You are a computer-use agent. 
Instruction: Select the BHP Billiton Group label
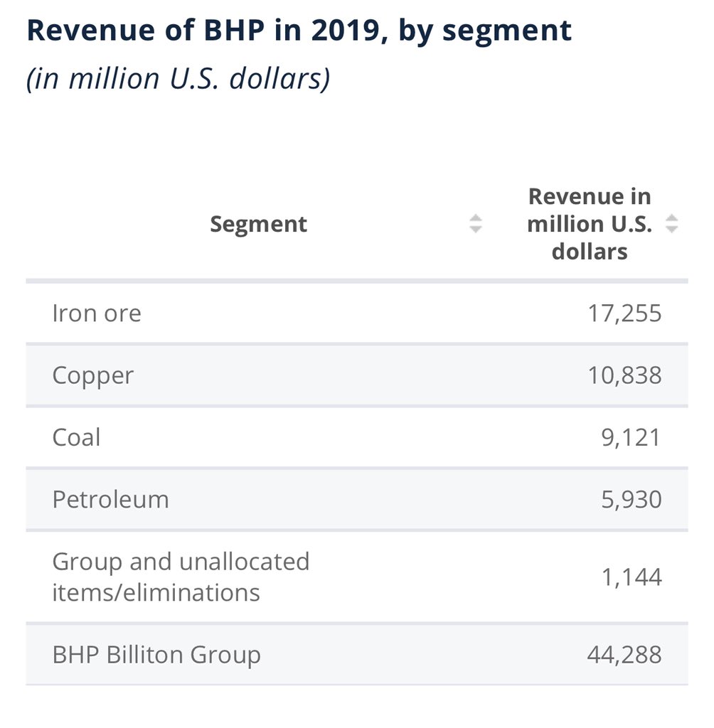coord(156,655)
